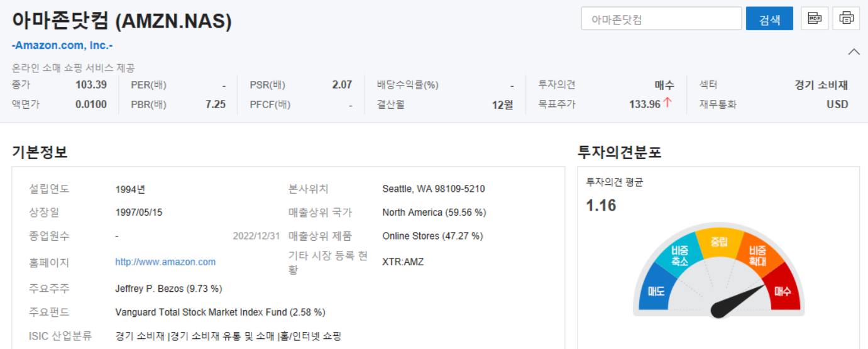868x349 pixels.
Task: Click the 홈페이지 label
Action: [49, 263]
